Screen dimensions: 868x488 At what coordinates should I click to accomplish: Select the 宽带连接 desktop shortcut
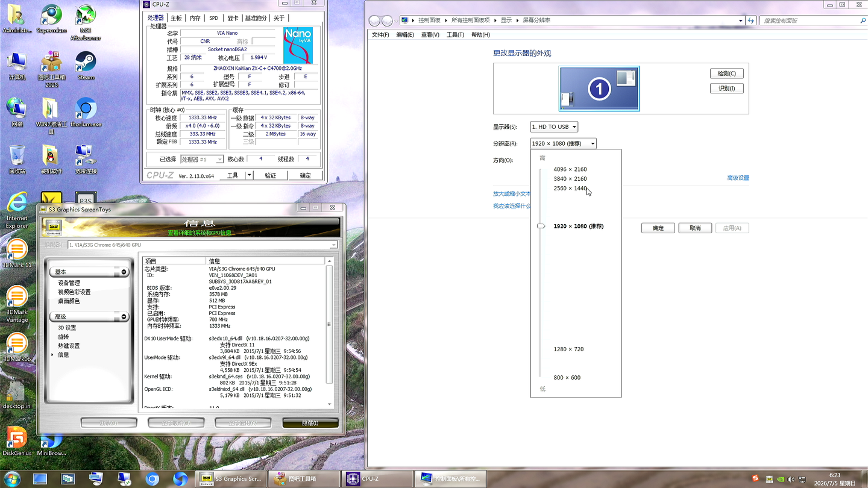pos(86,160)
